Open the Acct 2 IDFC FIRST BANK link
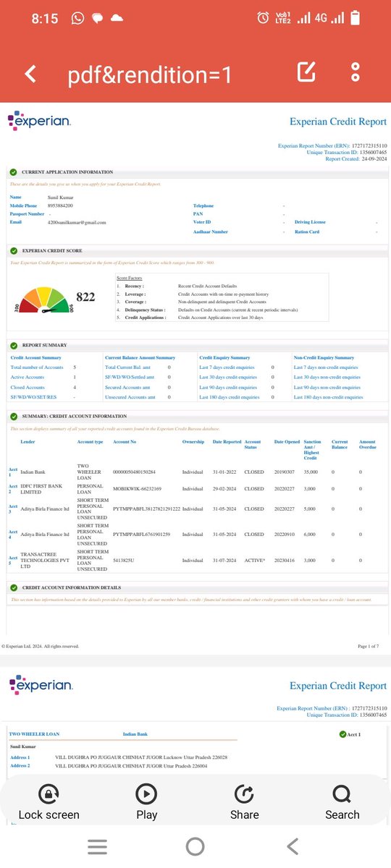This screenshot has width=391, height=868. (x=13, y=489)
